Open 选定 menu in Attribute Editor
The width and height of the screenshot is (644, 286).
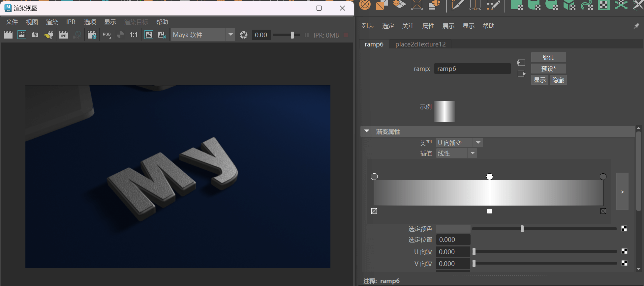(388, 26)
